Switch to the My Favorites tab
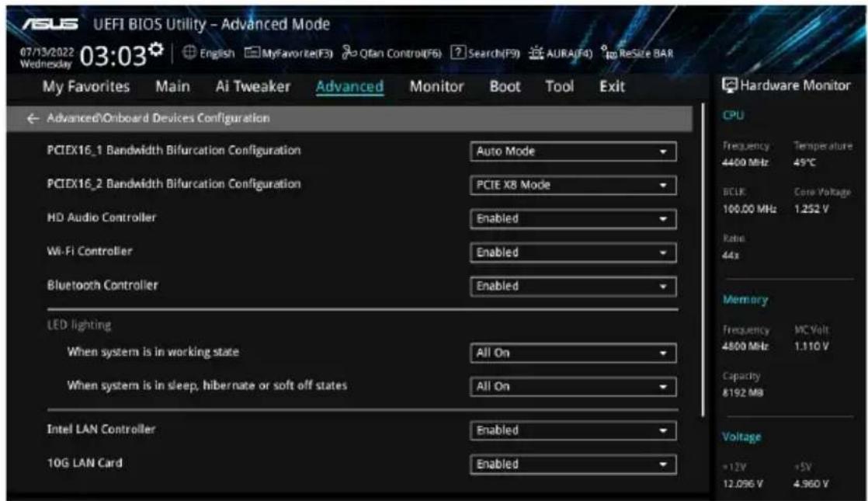 pos(86,86)
